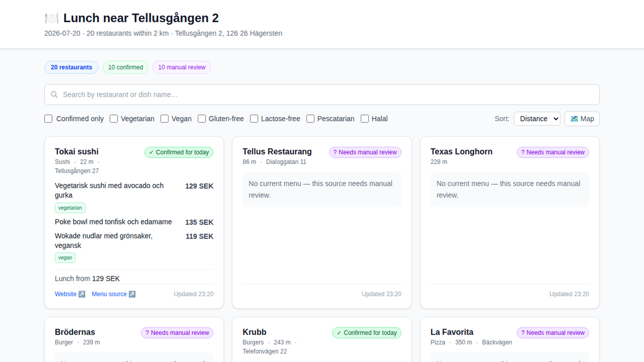Click Tellus Restaurang Needs manual review badge
The image size is (644, 362).
365,152
